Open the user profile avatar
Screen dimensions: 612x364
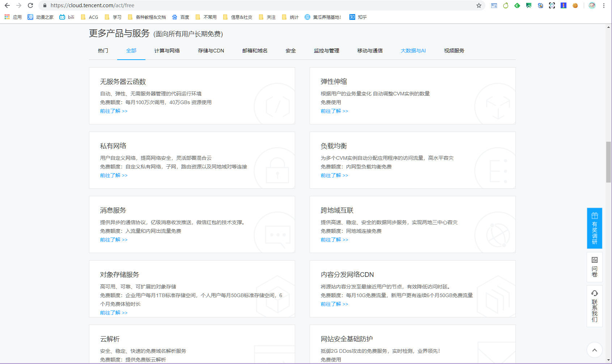pyautogui.click(x=592, y=5)
